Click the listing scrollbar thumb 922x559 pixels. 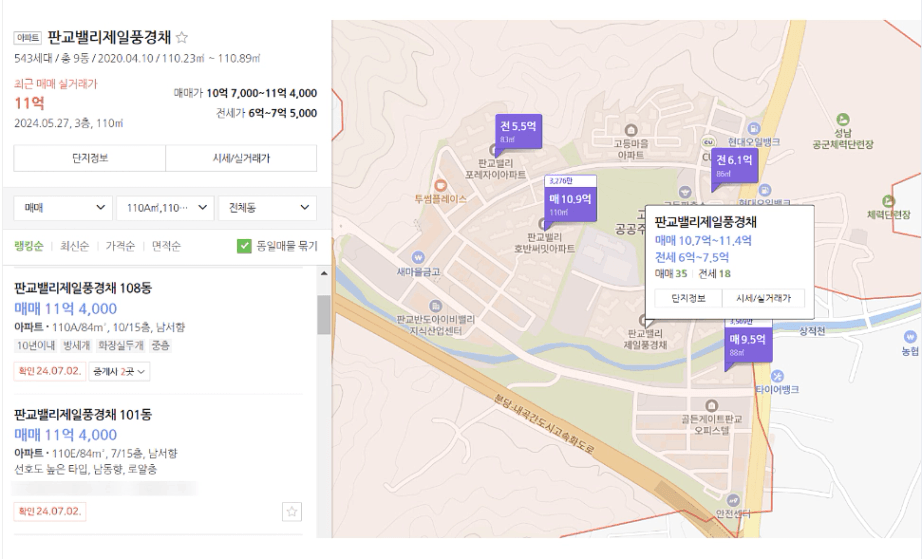click(323, 314)
